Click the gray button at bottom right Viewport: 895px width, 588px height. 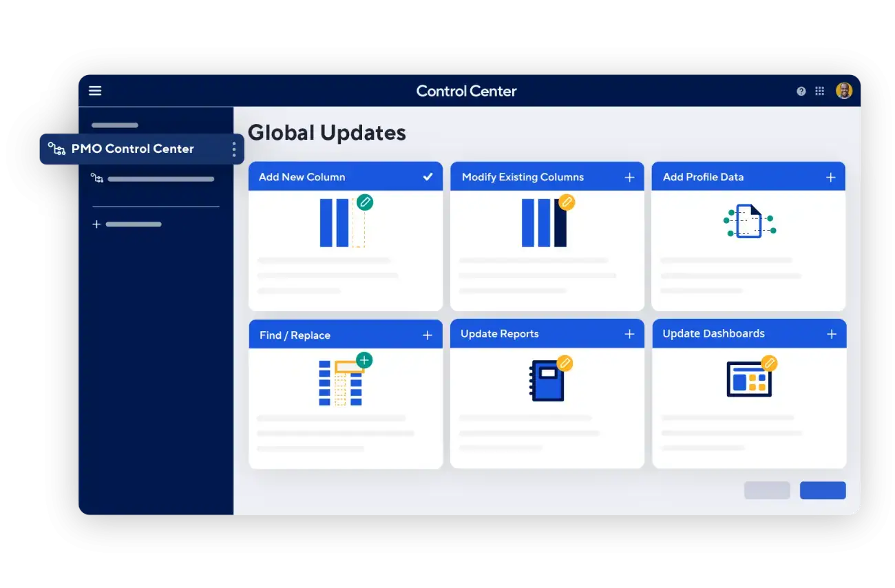pos(767,490)
